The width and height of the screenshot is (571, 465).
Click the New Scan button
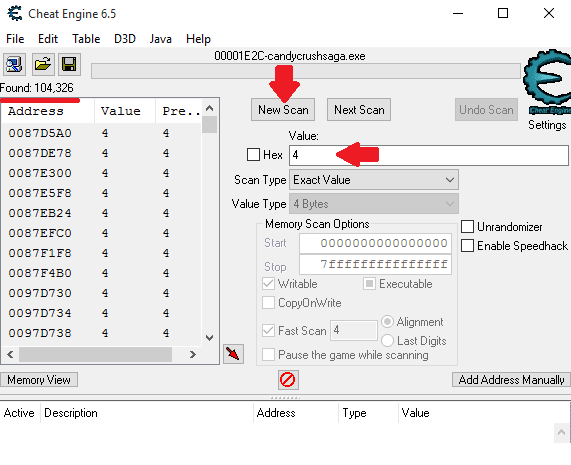click(283, 110)
